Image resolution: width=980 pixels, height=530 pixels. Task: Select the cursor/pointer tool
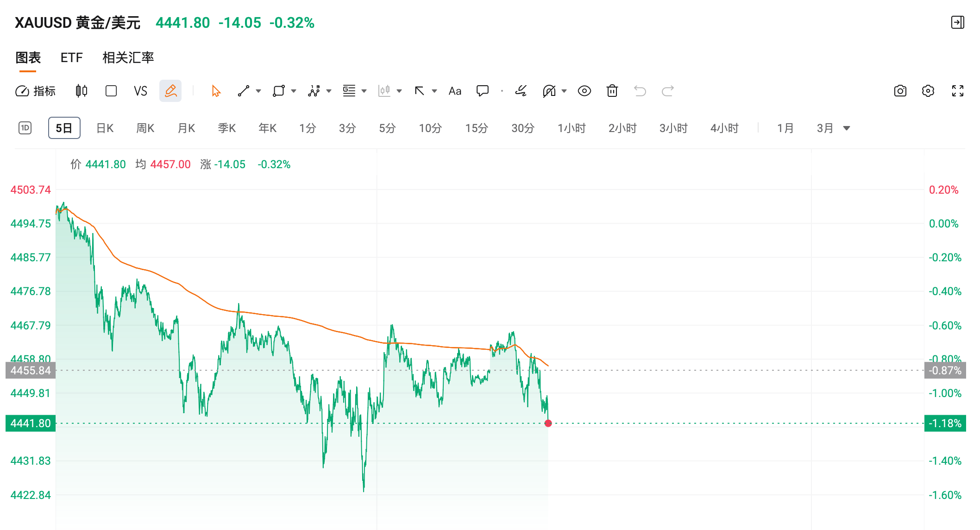click(214, 91)
